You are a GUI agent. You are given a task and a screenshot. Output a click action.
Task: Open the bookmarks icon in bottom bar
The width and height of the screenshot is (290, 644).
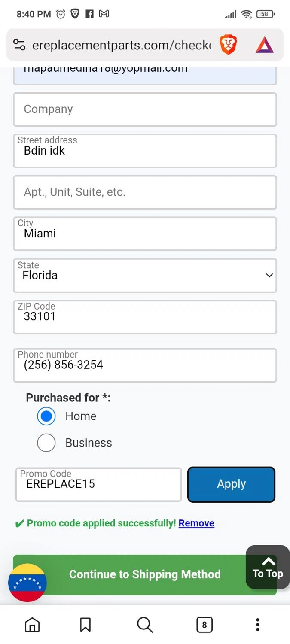click(85, 625)
